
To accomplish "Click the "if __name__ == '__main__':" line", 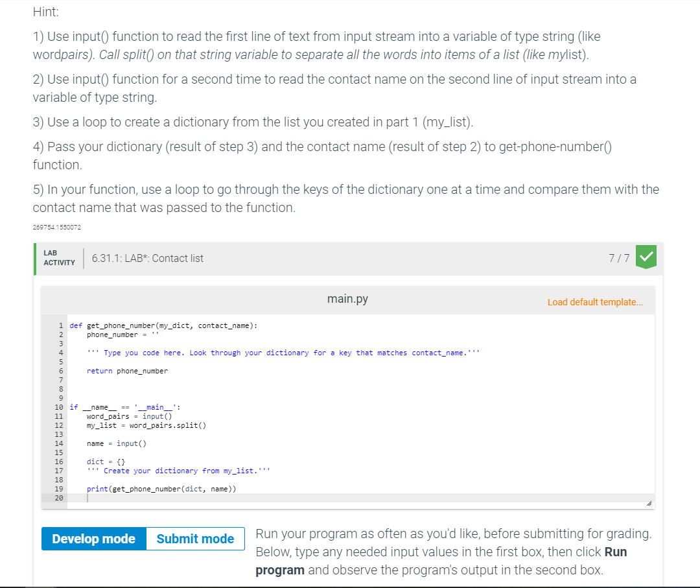I will tap(125, 407).
